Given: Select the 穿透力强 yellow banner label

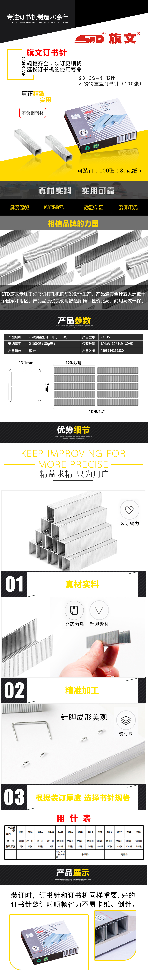Looking at the screenshot, I should 94,207.
